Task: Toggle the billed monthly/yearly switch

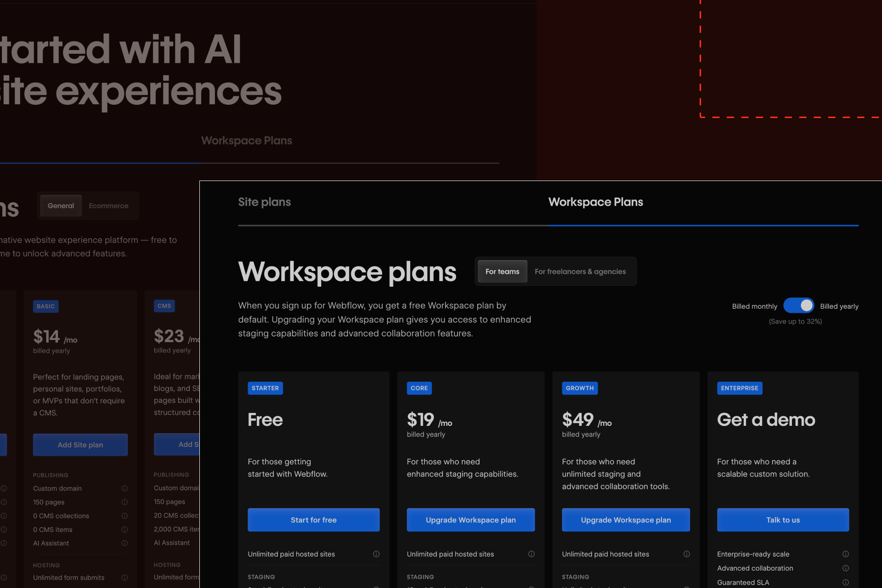Action: pyautogui.click(x=798, y=305)
